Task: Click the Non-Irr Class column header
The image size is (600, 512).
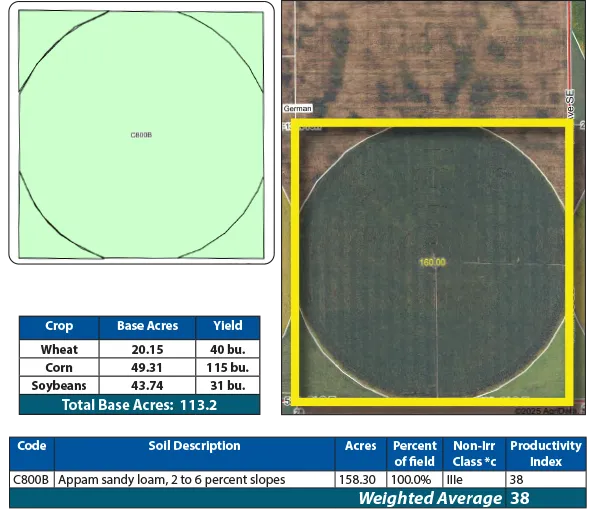Action: (474, 453)
